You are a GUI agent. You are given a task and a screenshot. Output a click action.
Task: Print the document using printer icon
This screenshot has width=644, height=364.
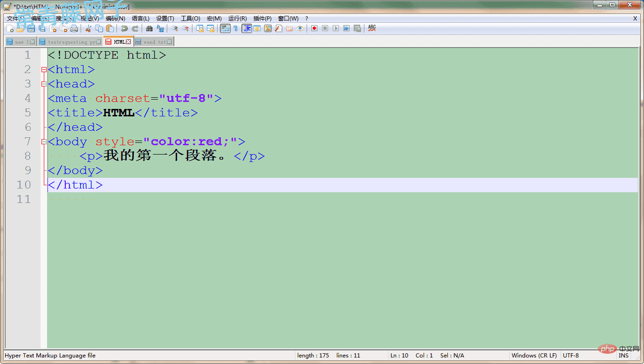(x=74, y=28)
